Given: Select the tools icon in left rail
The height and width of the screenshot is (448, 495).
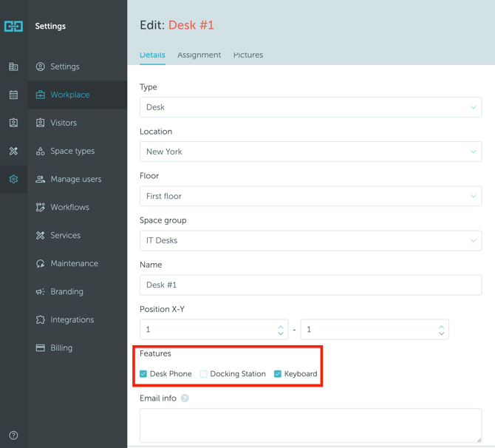Looking at the screenshot, I should click(13, 151).
